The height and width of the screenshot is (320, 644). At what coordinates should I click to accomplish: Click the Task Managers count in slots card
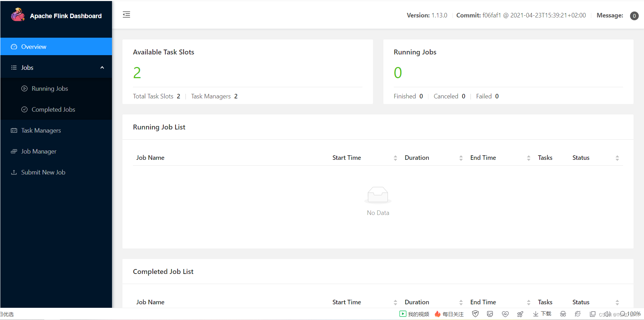(x=236, y=96)
